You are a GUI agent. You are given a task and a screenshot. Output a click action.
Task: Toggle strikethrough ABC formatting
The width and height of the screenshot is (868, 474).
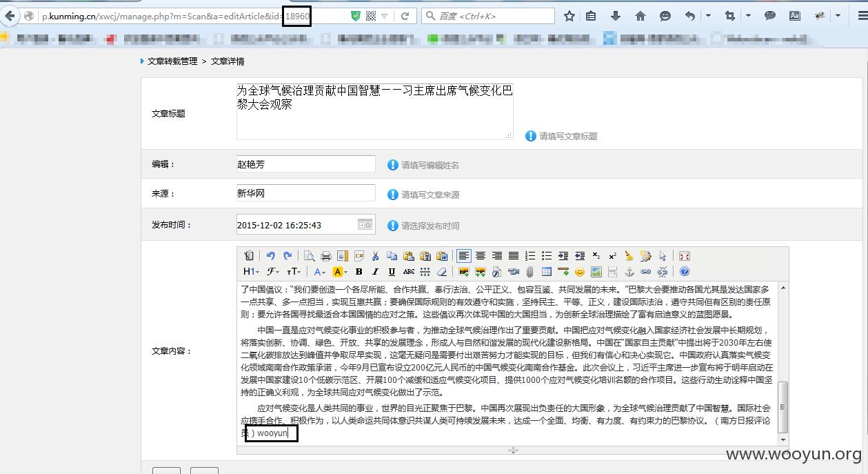(x=408, y=272)
